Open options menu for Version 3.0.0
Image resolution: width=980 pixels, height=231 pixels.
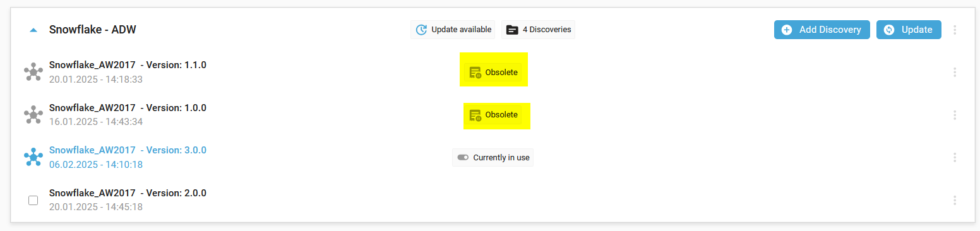(955, 157)
